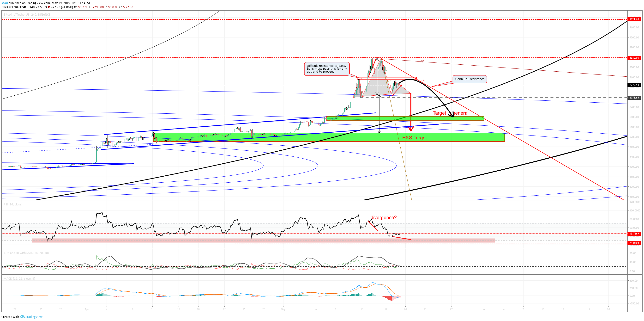Open the ssari author link
The width and height of the screenshot is (644, 321).
(5, 3)
